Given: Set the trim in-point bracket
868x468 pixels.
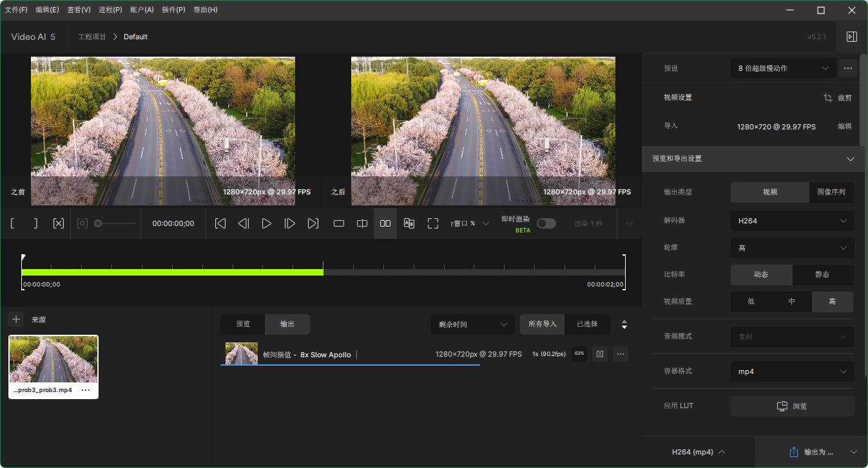Looking at the screenshot, I should (12, 223).
